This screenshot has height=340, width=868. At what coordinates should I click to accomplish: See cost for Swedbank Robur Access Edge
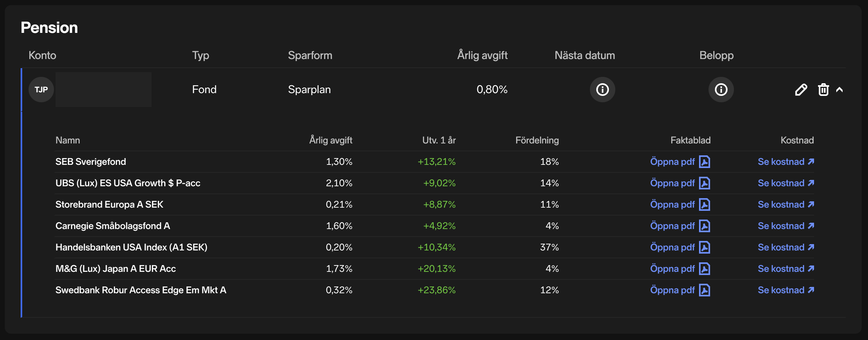[x=785, y=290]
